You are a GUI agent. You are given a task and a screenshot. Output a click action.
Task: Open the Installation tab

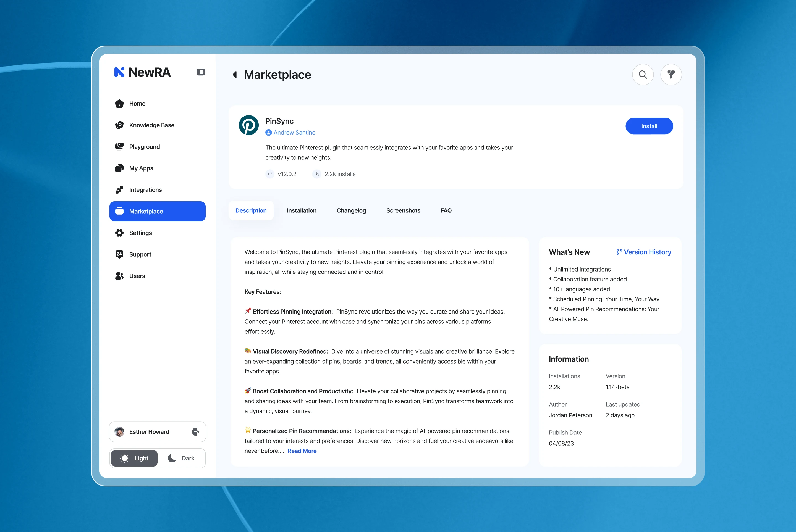click(302, 210)
